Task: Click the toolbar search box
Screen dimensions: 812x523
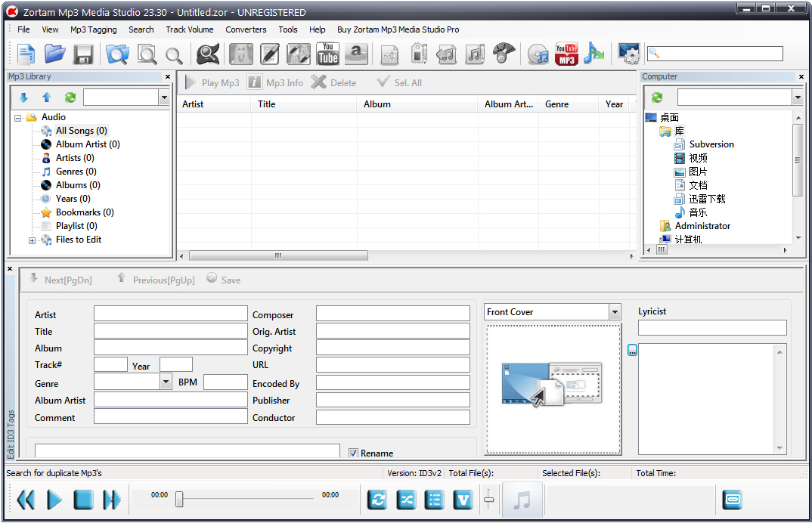Action: click(x=715, y=54)
